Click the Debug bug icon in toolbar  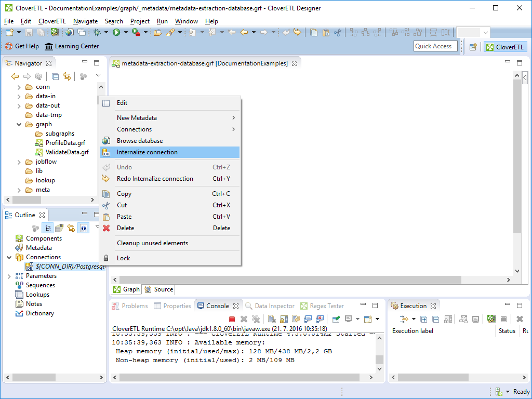97,32
